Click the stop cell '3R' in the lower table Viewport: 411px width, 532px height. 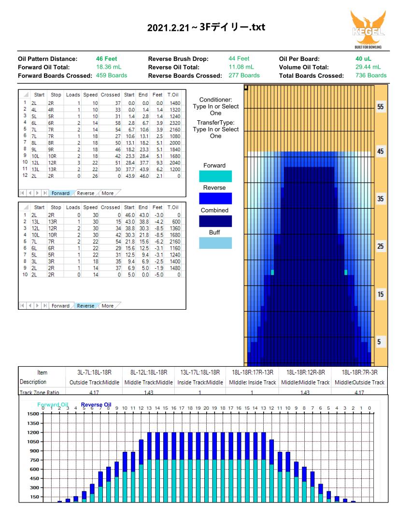(x=51, y=261)
